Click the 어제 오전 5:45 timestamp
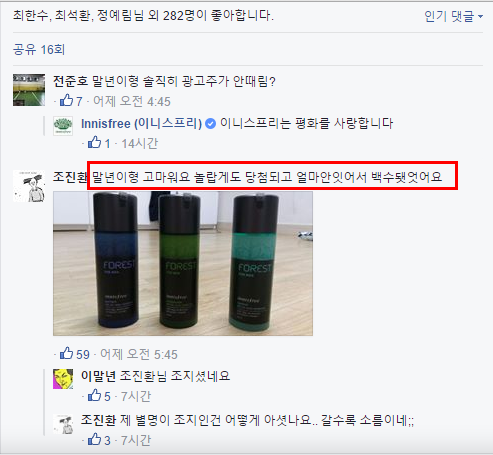 (x=139, y=354)
